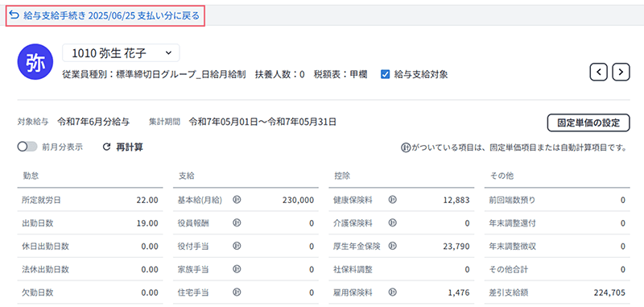This screenshot has width=644, height=307.
Task: Click fixed-price icon next to 基本給(月給)
Action: click(237, 200)
